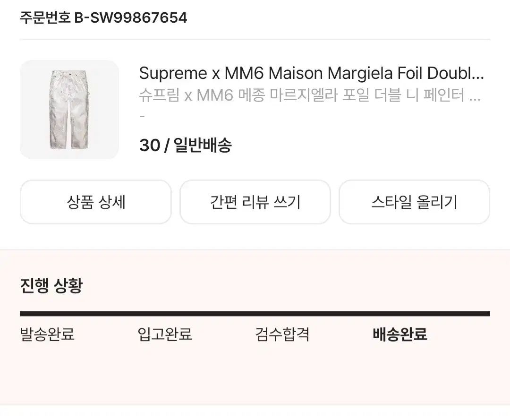The width and height of the screenshot is (510, 420).
Task: Open 상품 상세 (product details)
Action: pos(96,202)
